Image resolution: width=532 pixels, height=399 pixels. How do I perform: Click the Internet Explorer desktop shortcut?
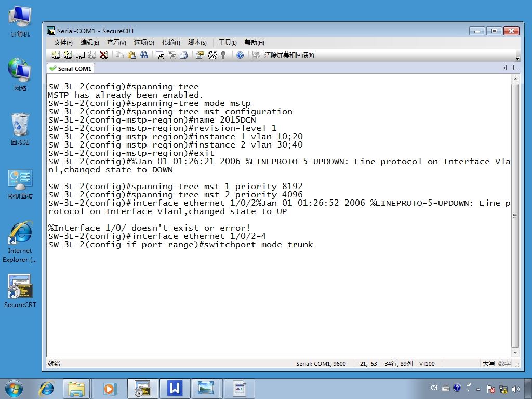point(20,242)
